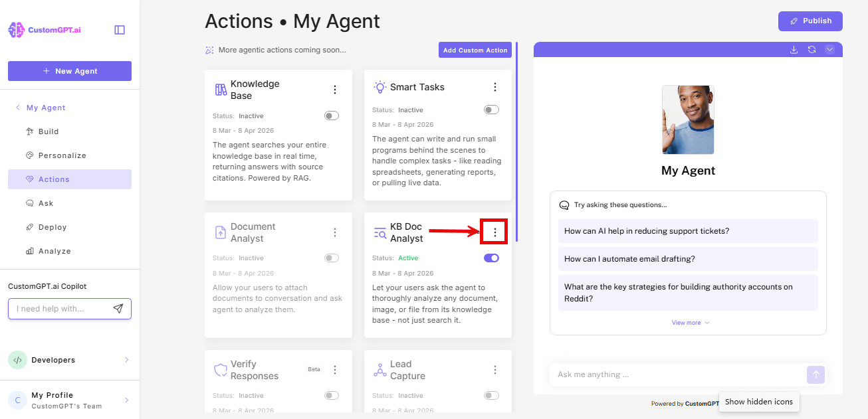The width and height of the screenshot is (868, 419).
Task: Click the sparkle icon beside agentic actions note
Action: 209,50
